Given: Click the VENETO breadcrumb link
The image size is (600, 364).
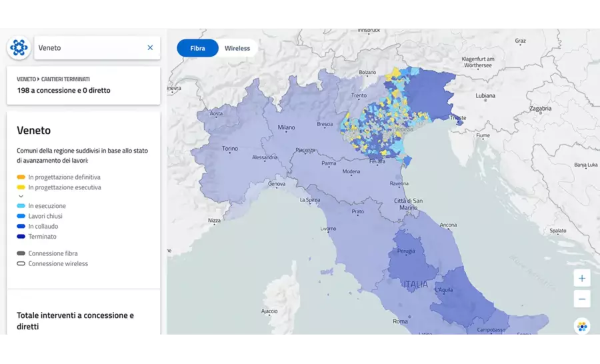Looking at the screenshot, I should [x=26, y=79].
